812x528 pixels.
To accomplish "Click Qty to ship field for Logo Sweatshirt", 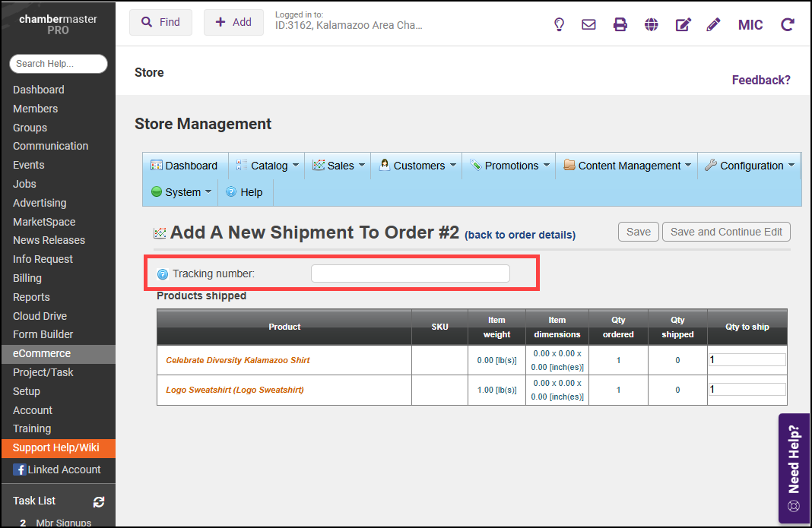I will click(x=747, y=389).
